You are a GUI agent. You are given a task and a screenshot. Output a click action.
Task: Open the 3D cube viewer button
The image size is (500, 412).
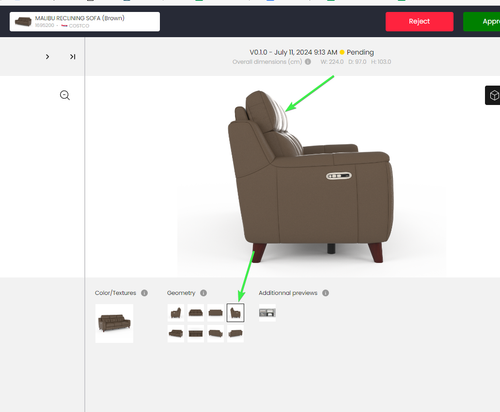click(x=493, y=95)
